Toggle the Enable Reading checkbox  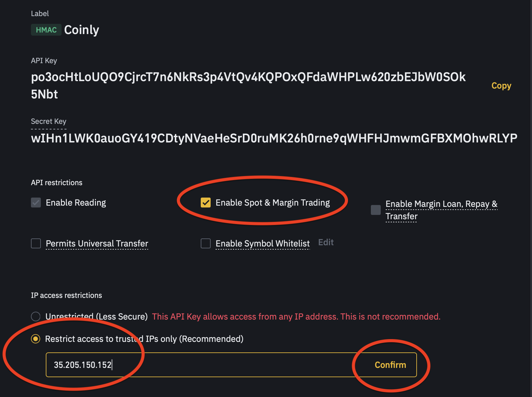(36, 203)
